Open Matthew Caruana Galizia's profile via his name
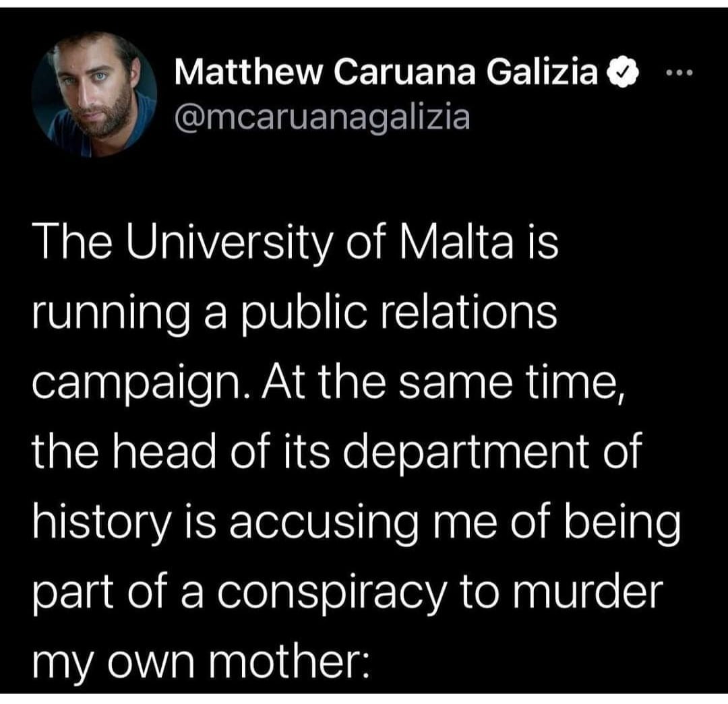728x704 pixels. click(x=388, y=74)
